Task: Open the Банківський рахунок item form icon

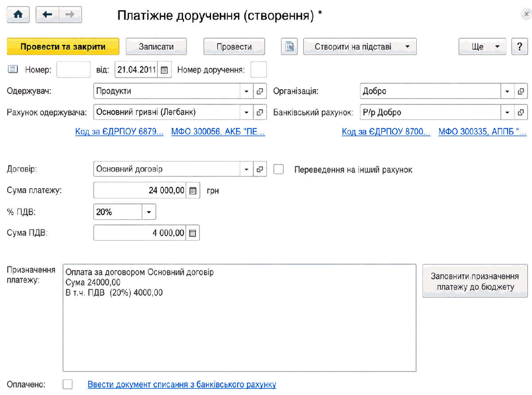Action: (521, 112)
